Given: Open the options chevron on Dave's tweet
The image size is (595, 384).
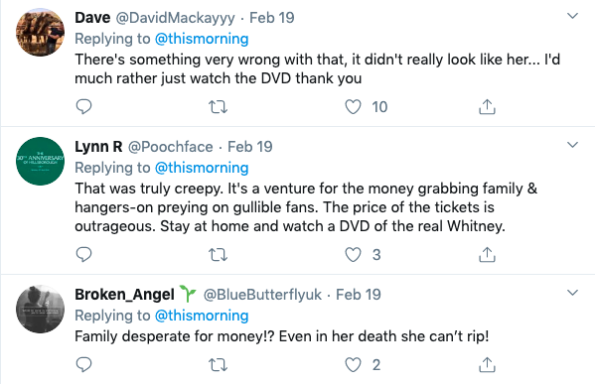Looking at the screenshot, I should coord(572,16).
